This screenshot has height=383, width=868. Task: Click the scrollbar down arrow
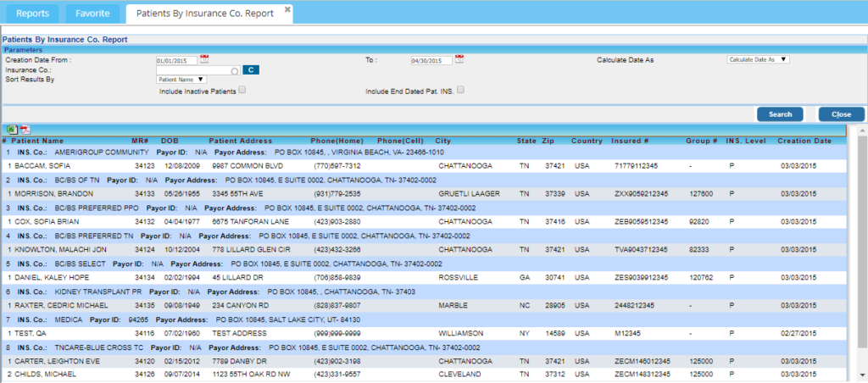[x=862, y=375]
